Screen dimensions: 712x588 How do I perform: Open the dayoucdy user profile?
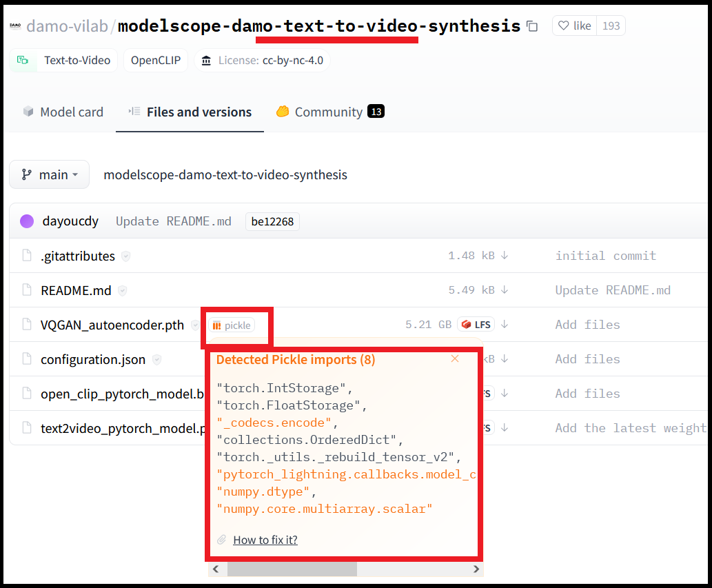coord(70,221)
